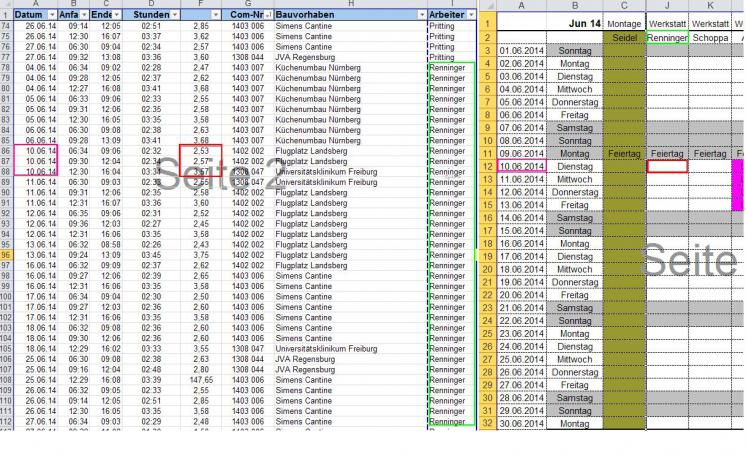Select row header 108 in left sheet
This screenshot has height=455, width=746.
[6, 380]
